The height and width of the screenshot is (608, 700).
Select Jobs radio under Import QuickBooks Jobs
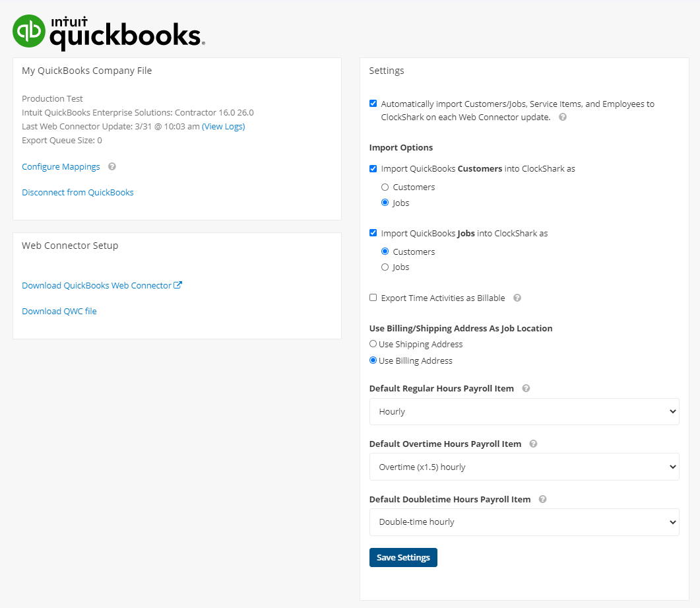click(385, 267)
